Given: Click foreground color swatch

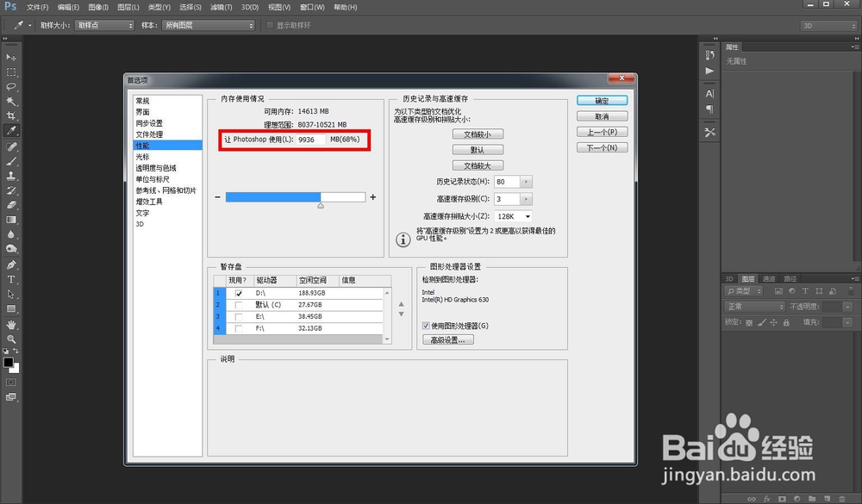Looking at the screenshot, I should [x=9, y=362].
